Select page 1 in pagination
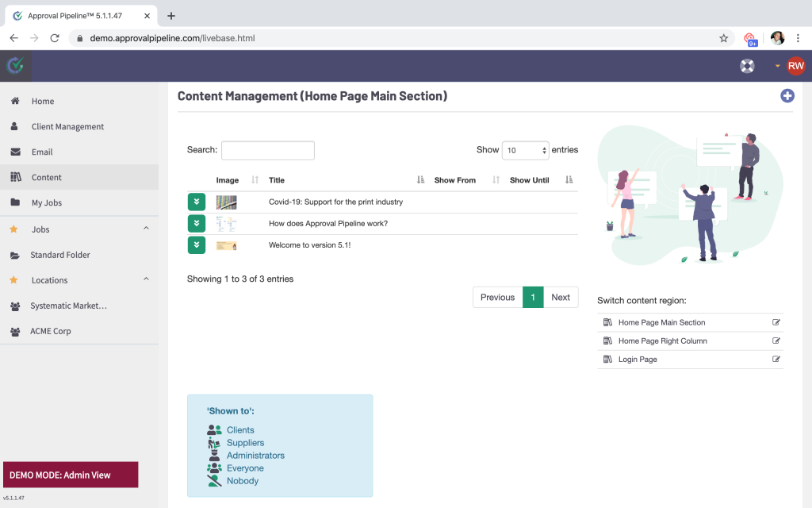812x508 pixels. tap(533, 297)
